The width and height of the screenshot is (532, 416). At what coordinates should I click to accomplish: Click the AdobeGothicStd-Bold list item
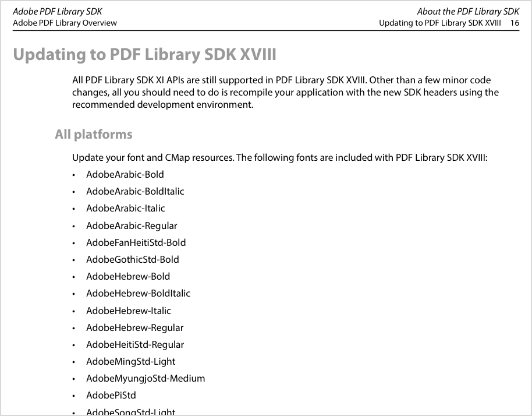(133, 260)
